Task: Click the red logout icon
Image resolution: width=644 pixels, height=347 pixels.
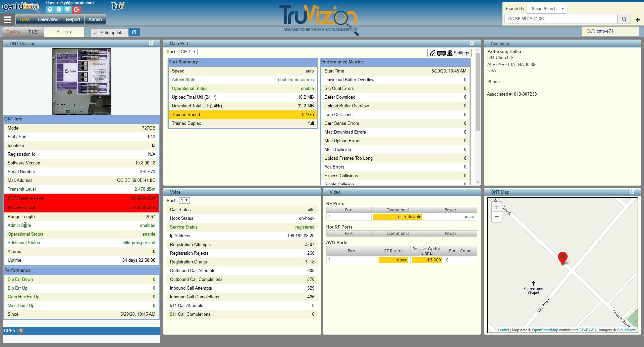Action: [77, 10]
